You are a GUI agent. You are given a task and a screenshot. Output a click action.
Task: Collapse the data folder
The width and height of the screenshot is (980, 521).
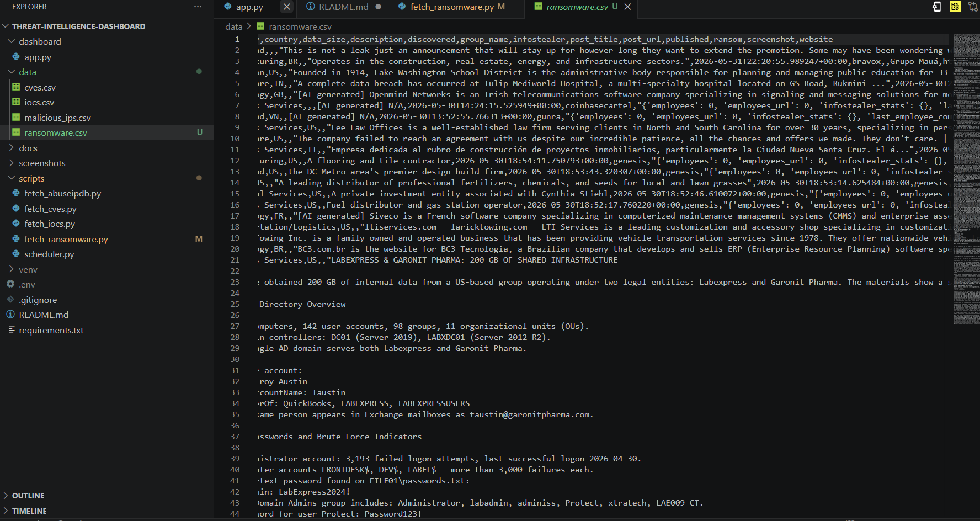click(12, 72)
